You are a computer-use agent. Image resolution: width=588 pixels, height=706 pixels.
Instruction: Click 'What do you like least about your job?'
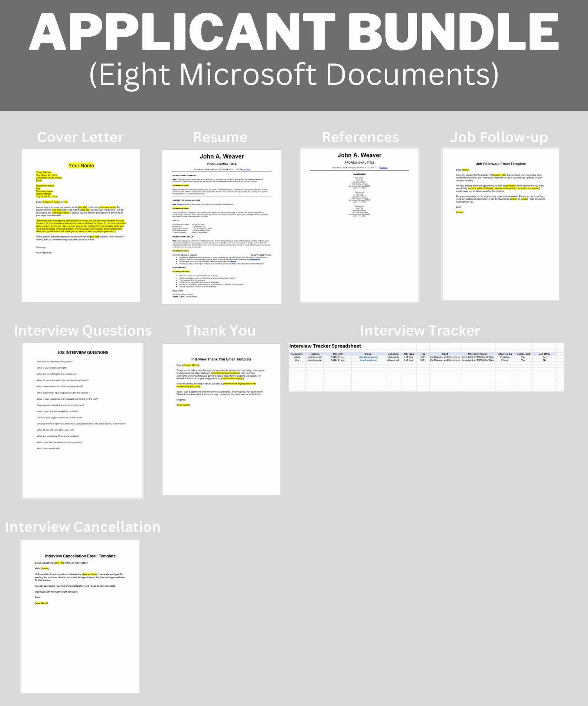pyautogui.click(x=55, y=430)
